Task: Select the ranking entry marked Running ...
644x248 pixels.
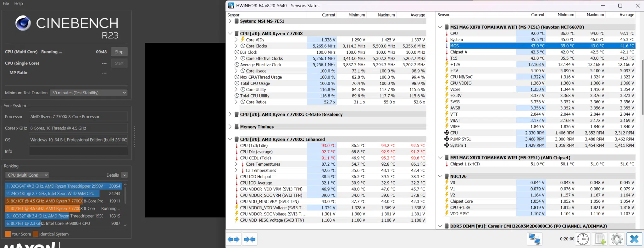Action: 63,208
